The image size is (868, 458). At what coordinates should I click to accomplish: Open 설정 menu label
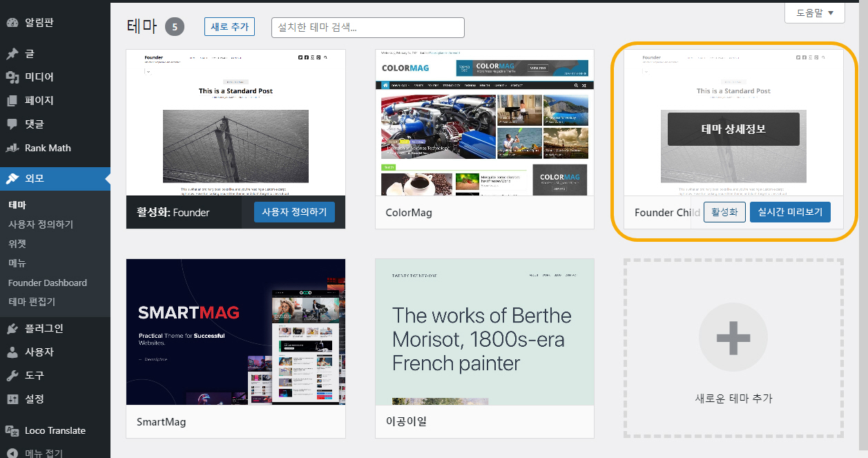pyautogui.click(x=35, y=399)
